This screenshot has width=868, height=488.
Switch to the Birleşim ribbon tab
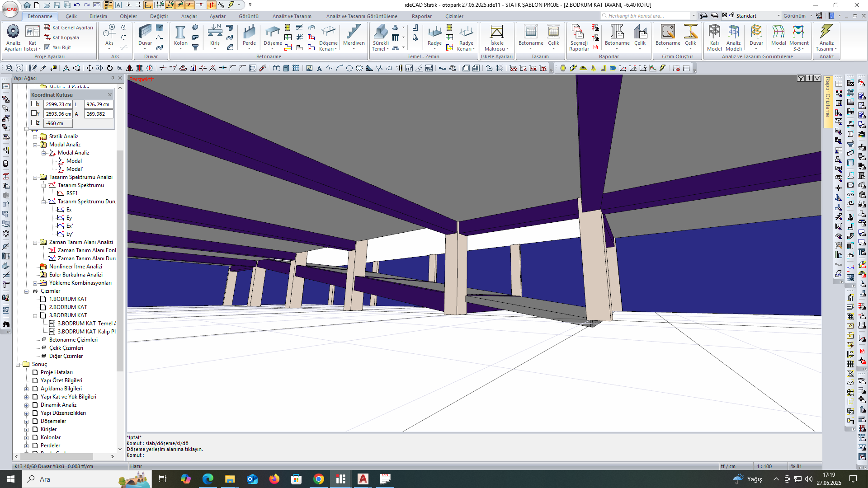tap(98, 16)
